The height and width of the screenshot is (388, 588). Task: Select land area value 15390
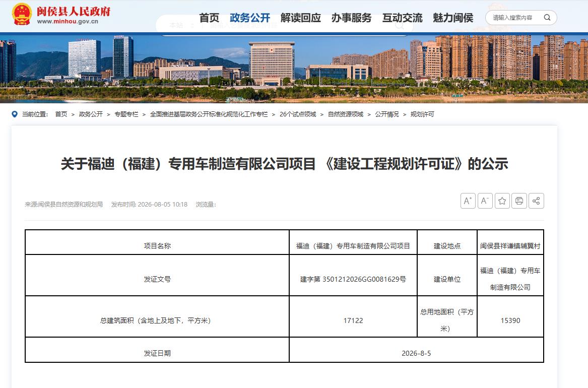[510, 316]
